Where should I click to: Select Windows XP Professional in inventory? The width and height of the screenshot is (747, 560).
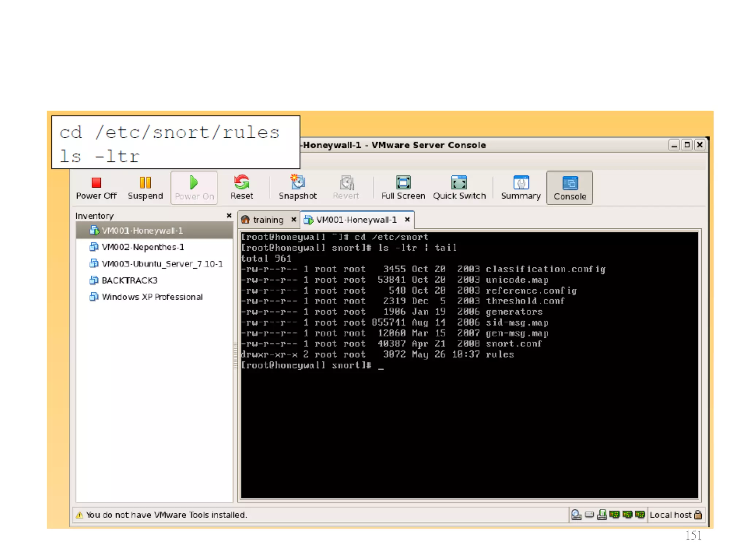tap(152, 297)
